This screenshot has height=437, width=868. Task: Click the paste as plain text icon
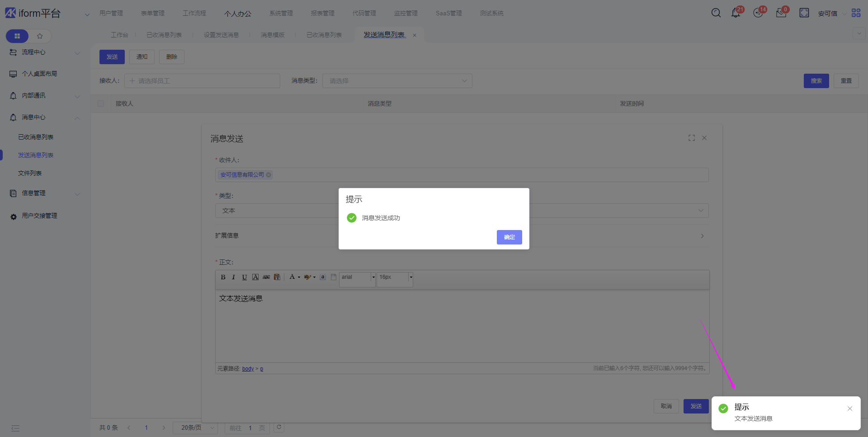coord(277,277)
